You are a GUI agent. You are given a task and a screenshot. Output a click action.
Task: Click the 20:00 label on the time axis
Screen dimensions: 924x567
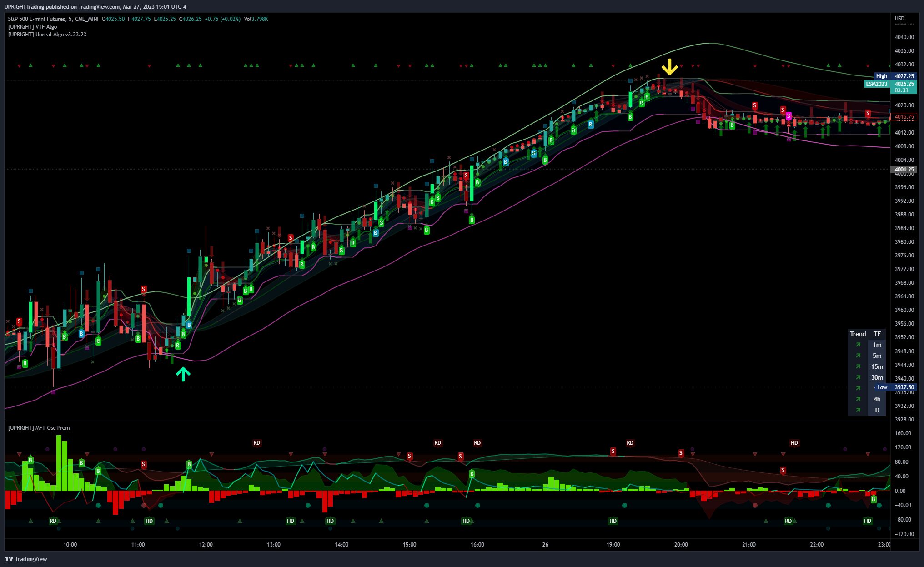tap(681, 544)
